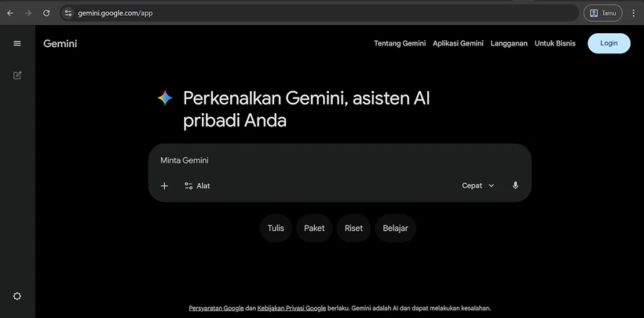Open Kebijakan Privasi Google link
The height and width of the screenshot is (318, 644).
pos(292,308)
